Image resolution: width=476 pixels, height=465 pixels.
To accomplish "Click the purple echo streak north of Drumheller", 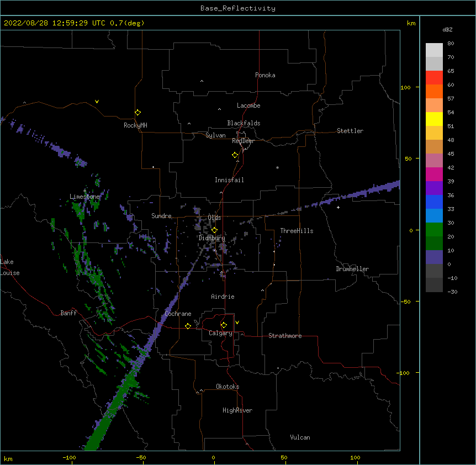I will 359,193.
